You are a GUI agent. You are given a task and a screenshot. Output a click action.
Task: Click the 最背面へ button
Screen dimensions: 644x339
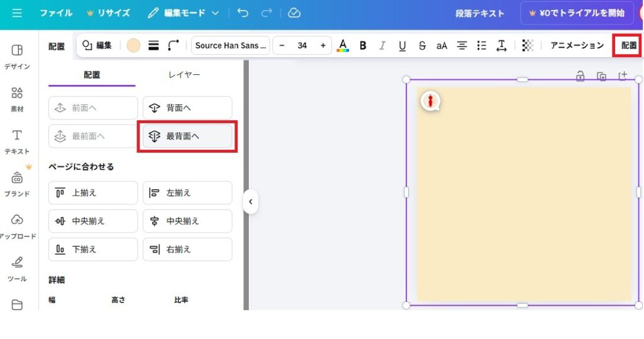[x=187, y=136]
